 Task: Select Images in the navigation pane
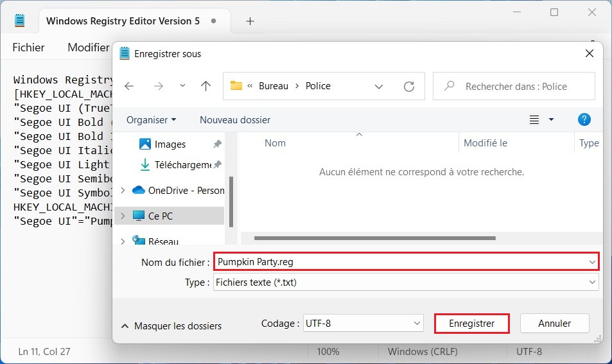point(170,144)
